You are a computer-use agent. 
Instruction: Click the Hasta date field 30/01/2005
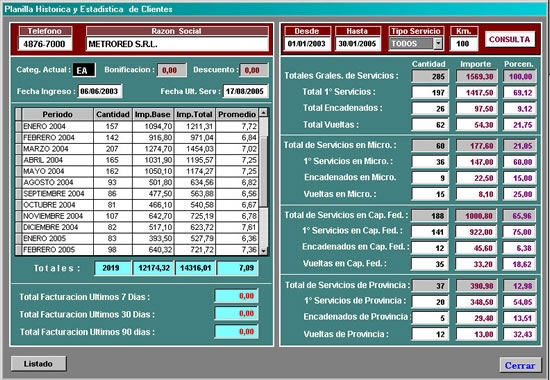pos(357,44)
